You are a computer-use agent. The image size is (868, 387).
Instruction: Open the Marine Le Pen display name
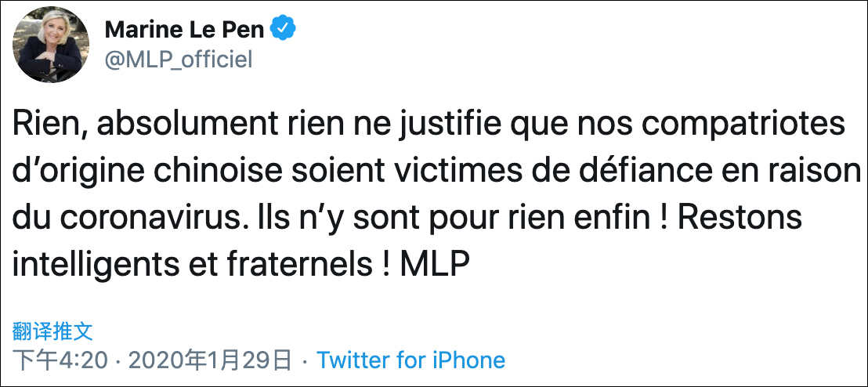click(185, 31)
